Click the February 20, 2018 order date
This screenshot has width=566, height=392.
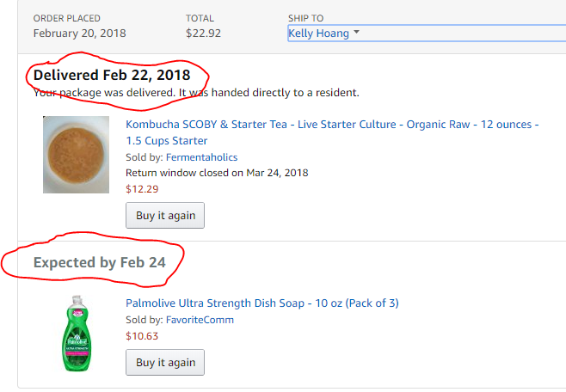(x=79, y=34)
